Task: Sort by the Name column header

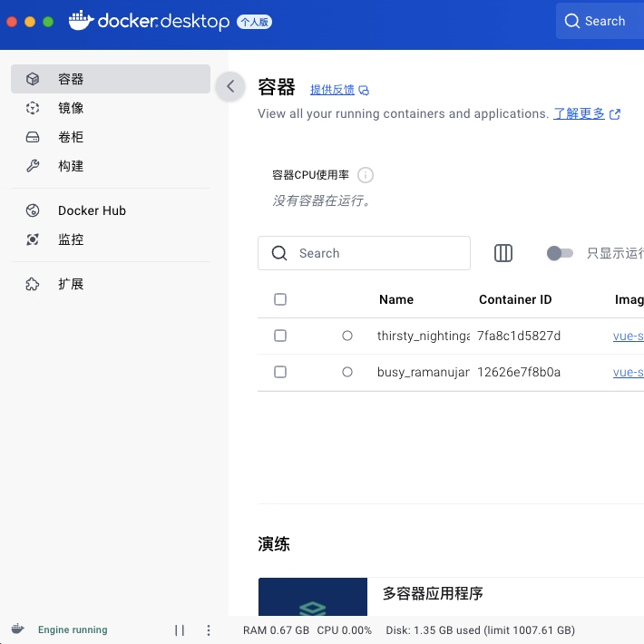Action: 396,299
